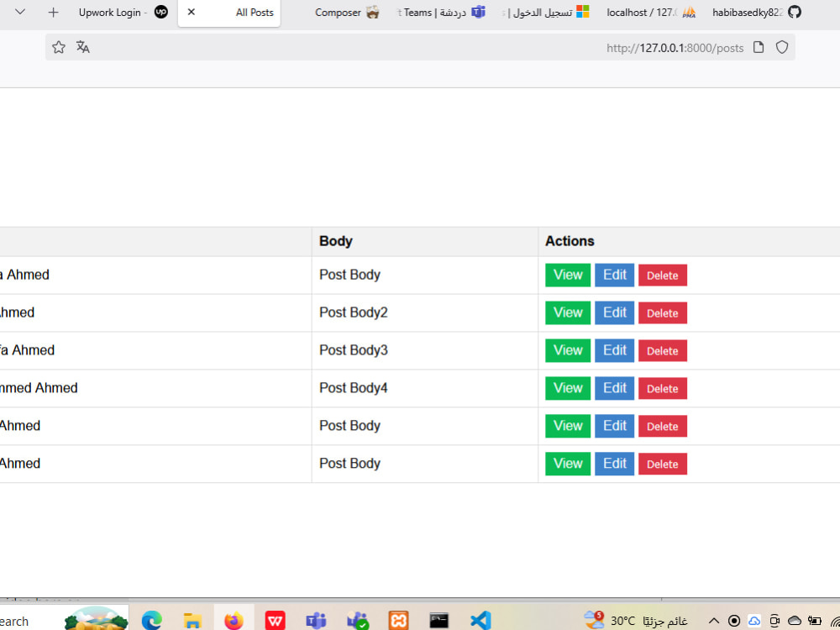Click the grey OneDrive cloud tray icon
Viewport: 840px width, 630px height.
pyautogui.click(x=795, y=621)
